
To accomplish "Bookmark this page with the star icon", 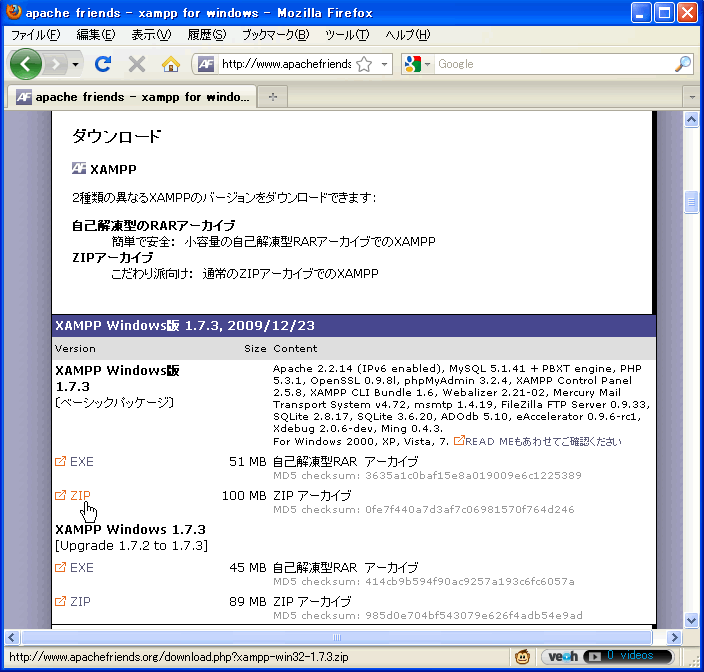I will (364, 64).
